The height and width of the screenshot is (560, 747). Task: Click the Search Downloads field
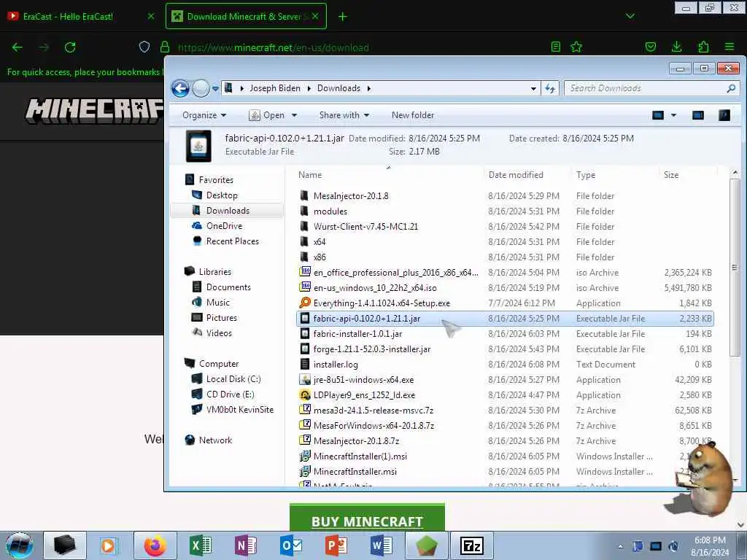pyautogui.click(x=651, y=88)
